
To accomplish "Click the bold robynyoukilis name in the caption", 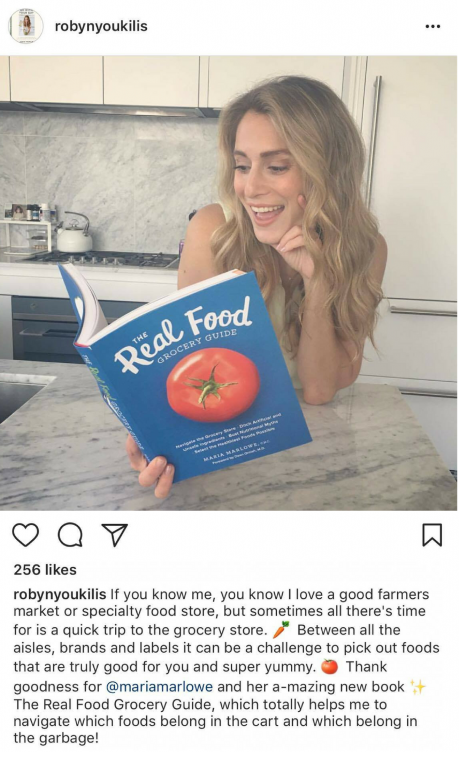I will click(59, 594).
